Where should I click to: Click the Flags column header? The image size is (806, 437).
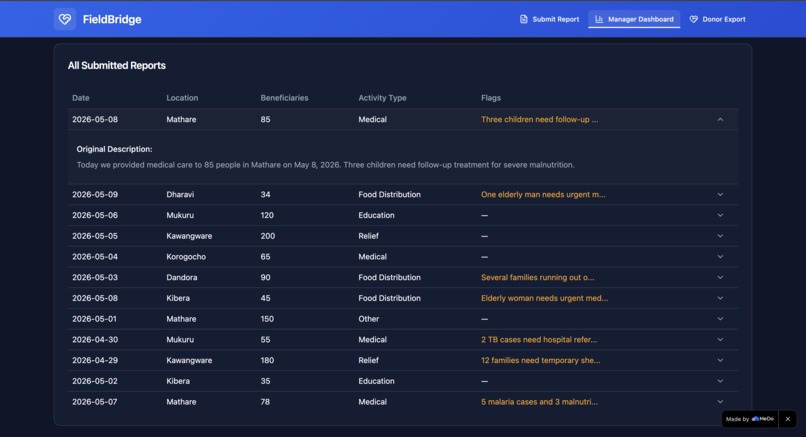point(491,98)
